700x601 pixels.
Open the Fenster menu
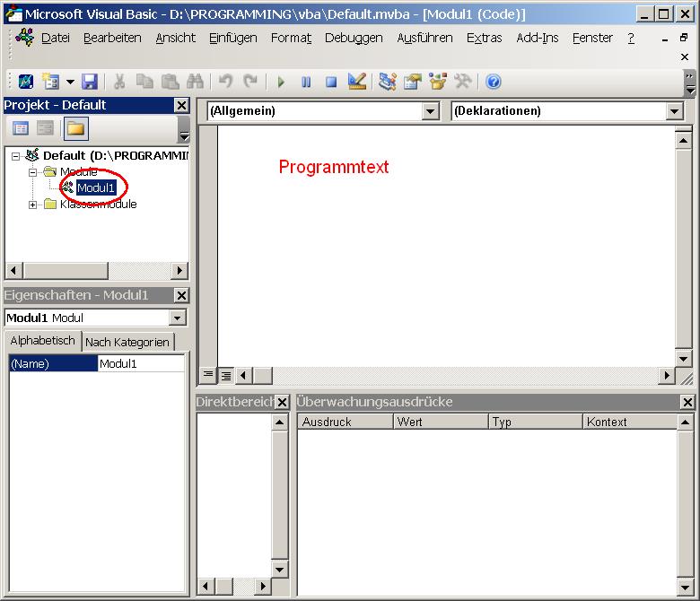(592, 38)
